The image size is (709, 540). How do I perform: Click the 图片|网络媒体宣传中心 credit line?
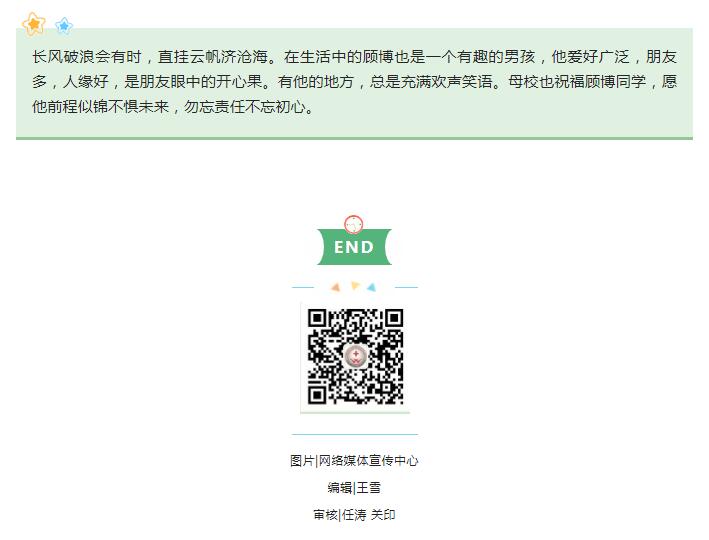[354, 461]
